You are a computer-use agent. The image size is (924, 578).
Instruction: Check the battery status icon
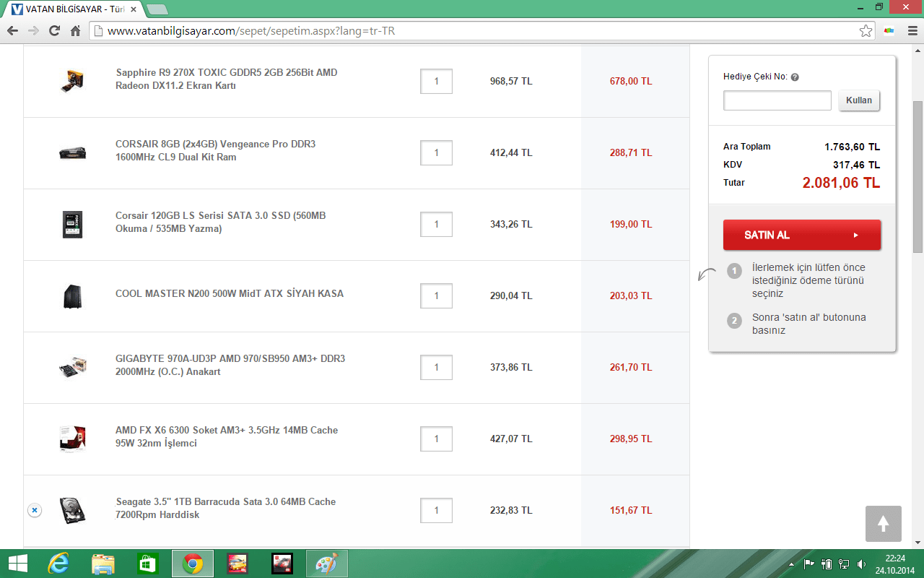827,564
